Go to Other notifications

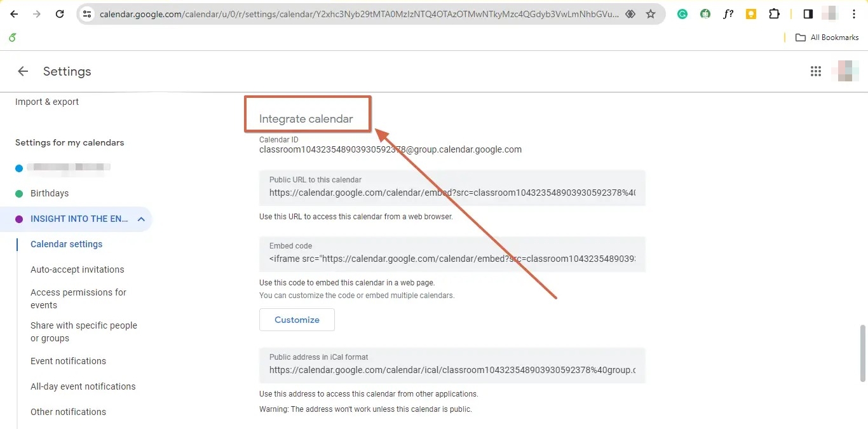69,412
